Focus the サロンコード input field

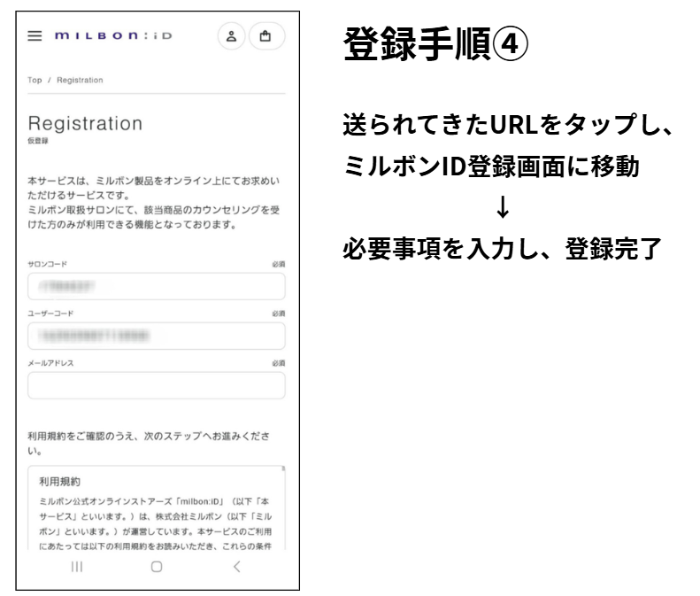[x=157, y=286]
